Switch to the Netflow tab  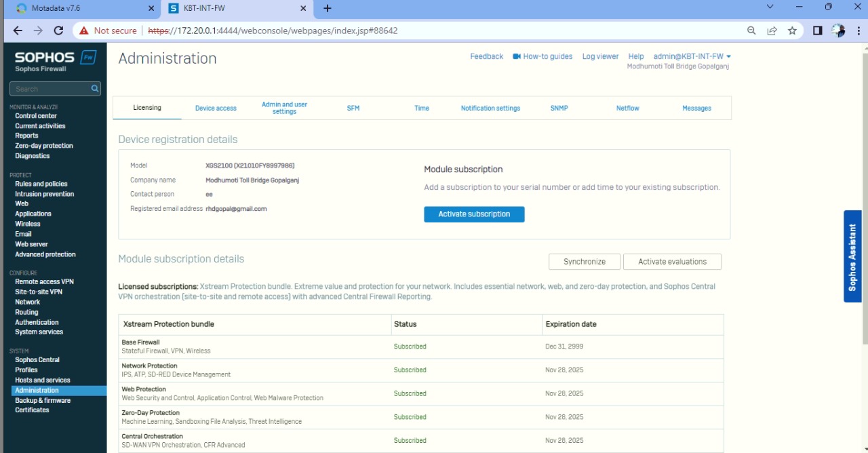[x=628, y=109]
